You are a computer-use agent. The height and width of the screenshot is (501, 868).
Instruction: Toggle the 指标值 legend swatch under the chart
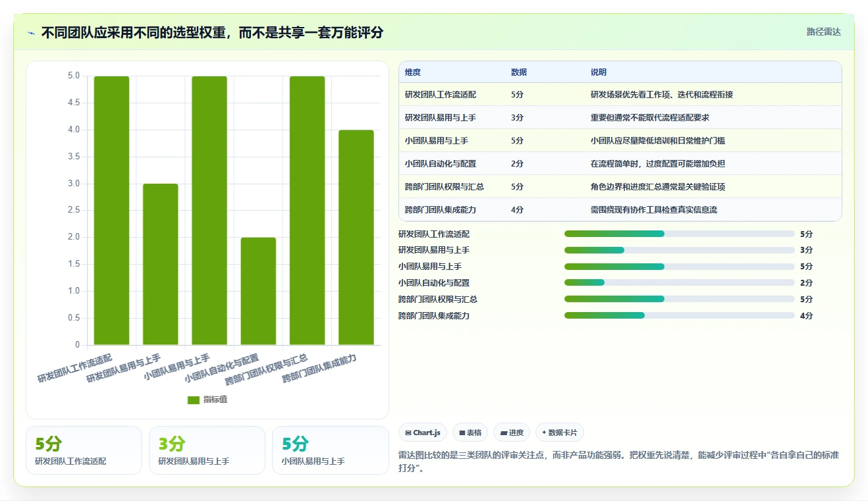(193, 400)
